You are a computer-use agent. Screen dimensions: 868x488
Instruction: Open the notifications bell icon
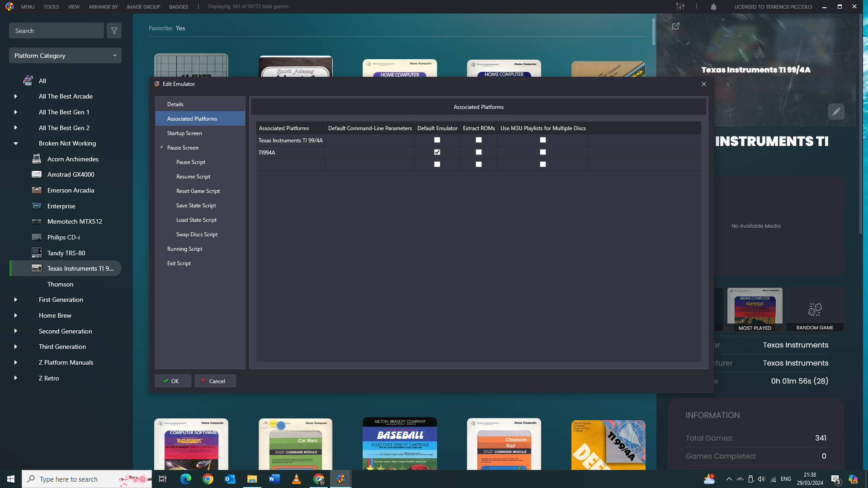pos(713,7)
